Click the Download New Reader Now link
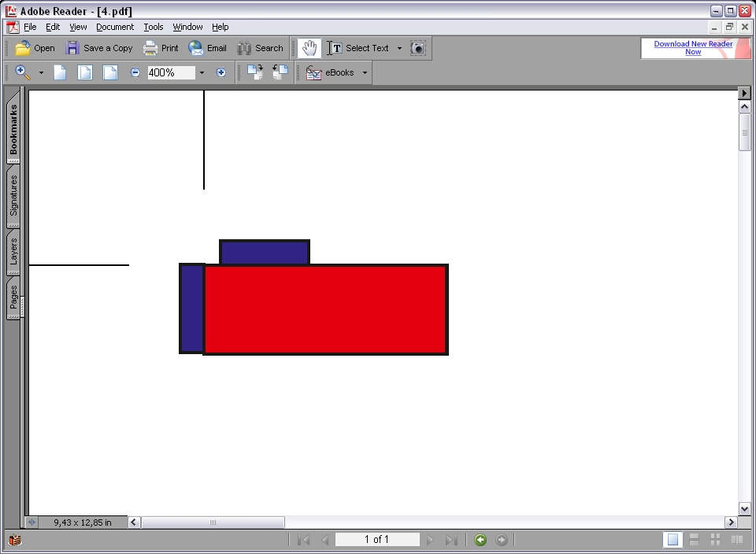This screenshot has width=756, height=554. [x=693, y=48]
